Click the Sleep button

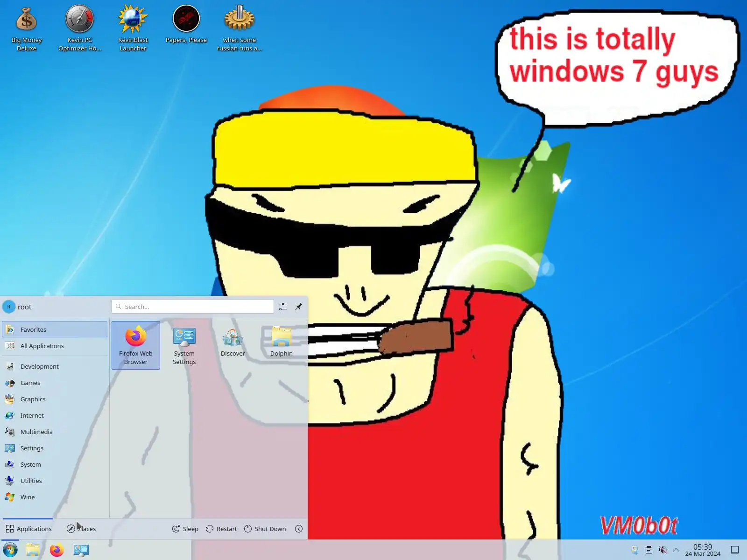pyautogui.click(x=185, y=529)
